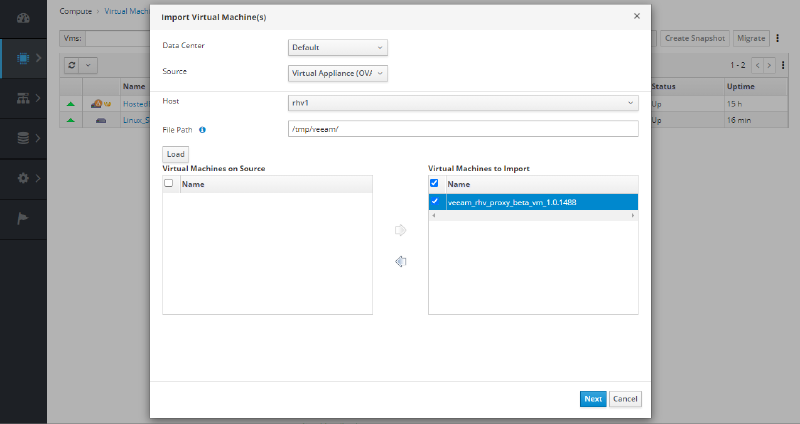Click into the File Path input field
This screenshot has height=424, width=800.
pos(463,129)
